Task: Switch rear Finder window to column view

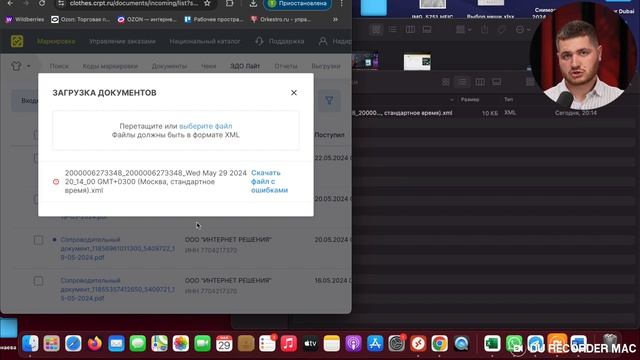Action: [410, 29]
